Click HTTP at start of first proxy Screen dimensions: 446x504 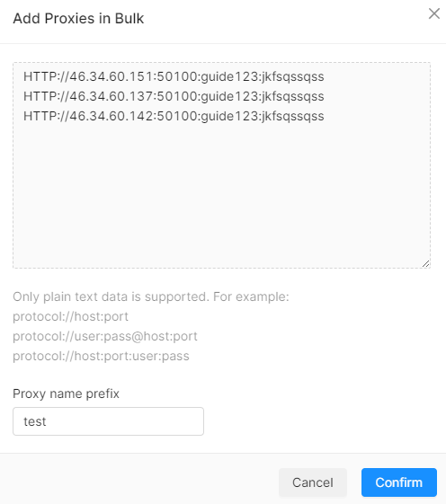[38, 77]
